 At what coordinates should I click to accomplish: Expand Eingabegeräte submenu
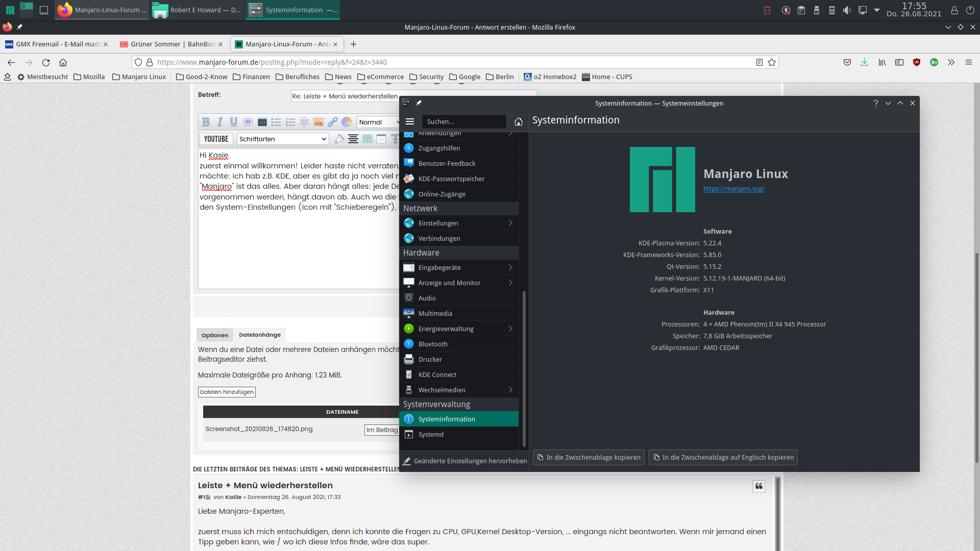tap(459, 267)
